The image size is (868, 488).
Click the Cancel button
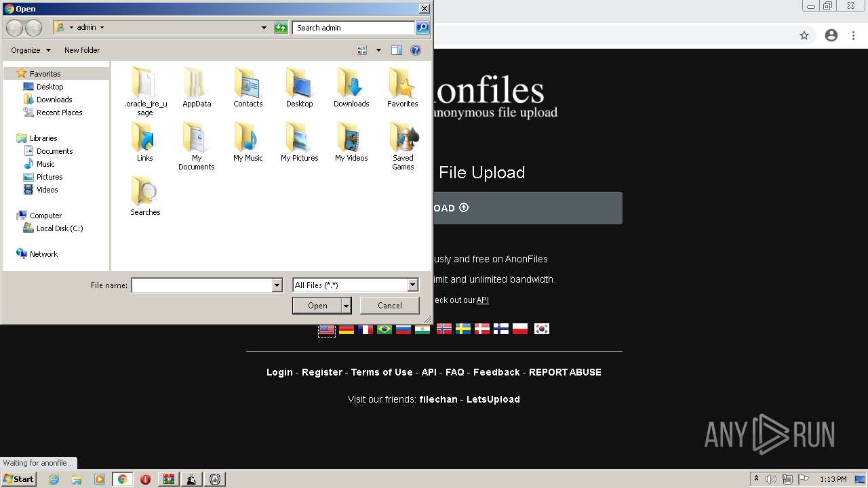(x=390, y=306)
